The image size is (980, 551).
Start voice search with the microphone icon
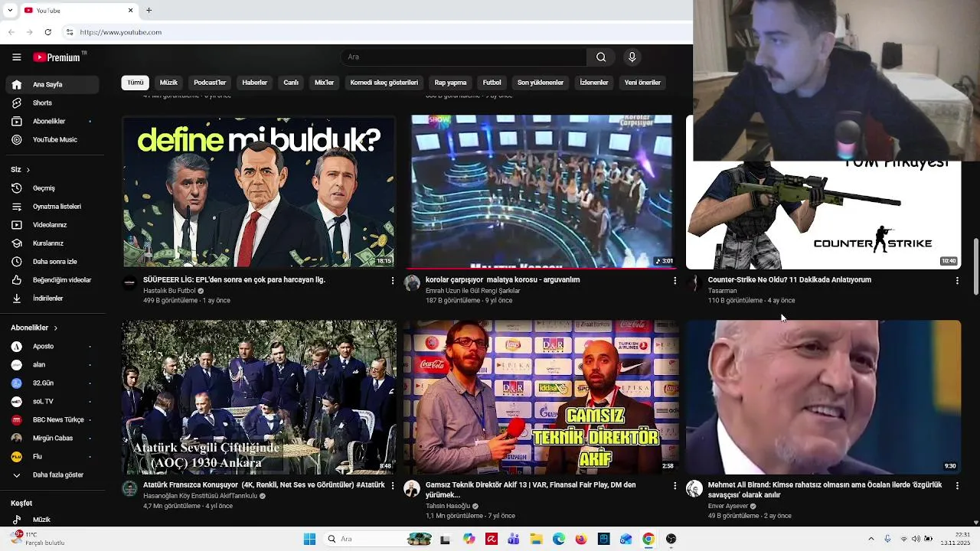(x=632, y=57)
